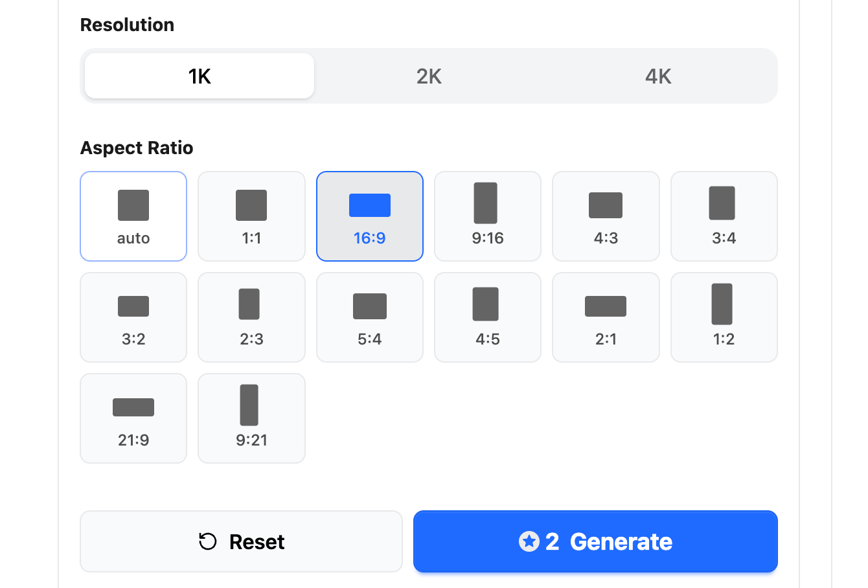Choose the 9:21 tall aspect ratio
The height and width of the screenshot is (588, 868).
tap(251, 418)
